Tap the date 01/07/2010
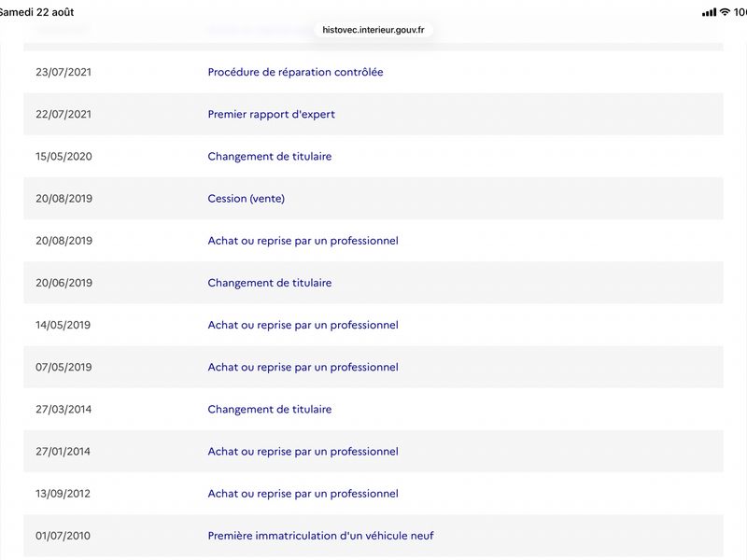The image size is (747, 560). pos(63,536)
